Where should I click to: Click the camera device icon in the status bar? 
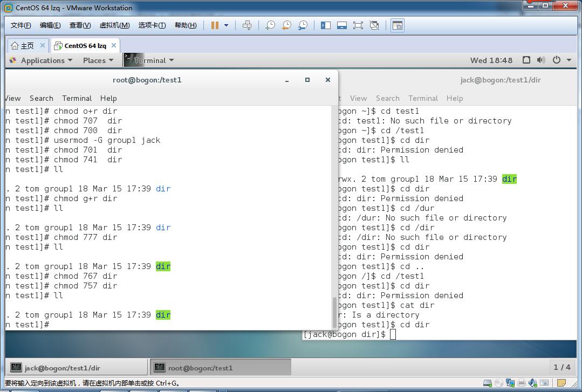click(544, 383)
